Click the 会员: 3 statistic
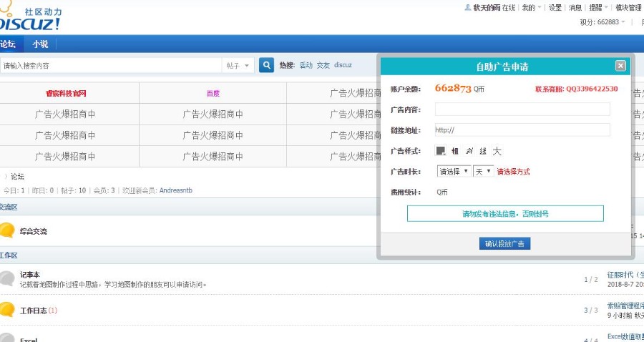644x342 pixels. [104, 190]
